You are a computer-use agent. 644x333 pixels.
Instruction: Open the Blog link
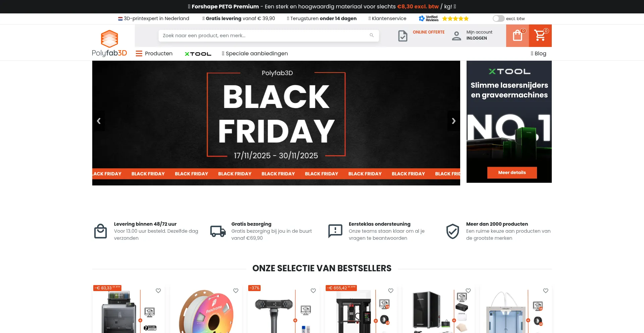pyautogui.click(x=538, y=53)
